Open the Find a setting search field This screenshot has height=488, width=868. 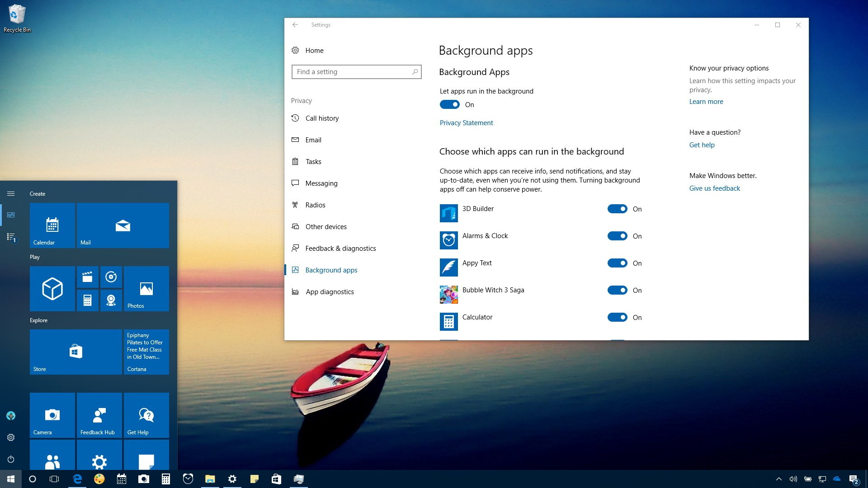point(356,71)
